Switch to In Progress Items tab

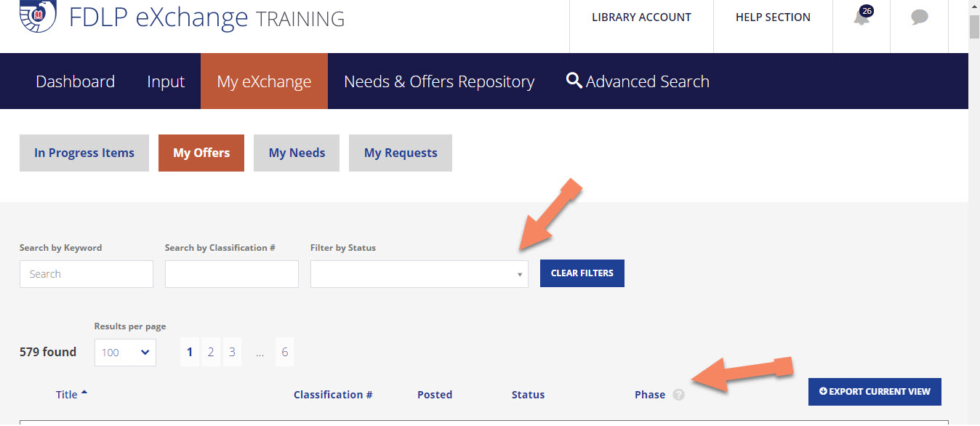coord(84,153)
